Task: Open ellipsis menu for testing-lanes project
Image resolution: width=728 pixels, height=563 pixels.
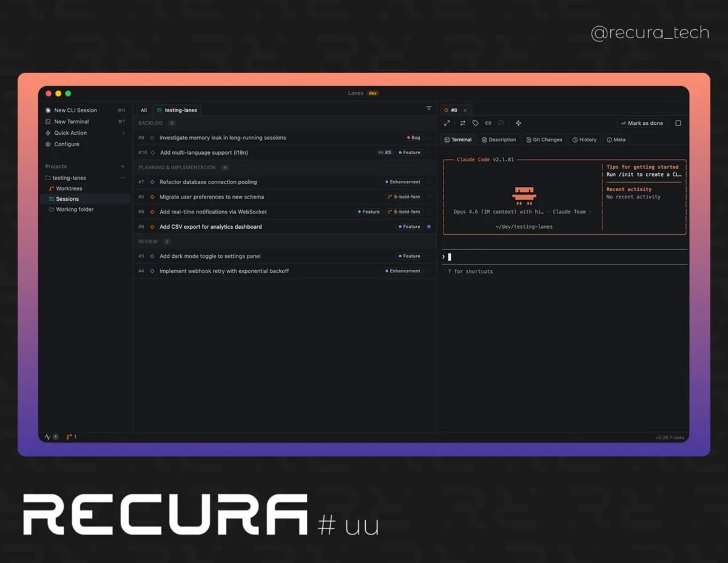Action: pos(123,178)
